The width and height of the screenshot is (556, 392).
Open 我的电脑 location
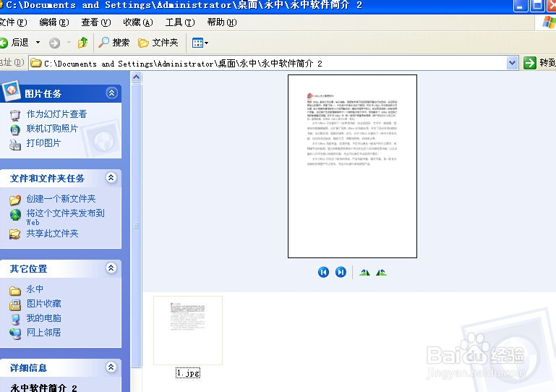(44, 318)
